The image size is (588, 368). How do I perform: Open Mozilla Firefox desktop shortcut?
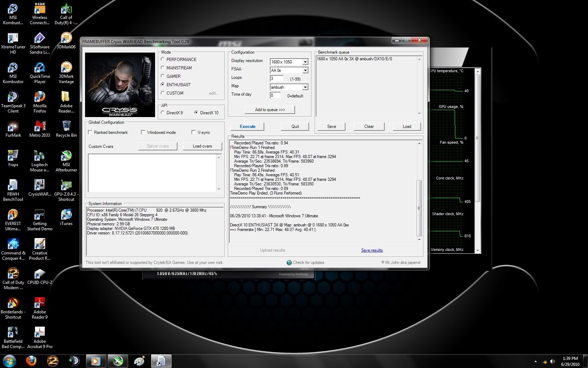click(40, 102)
